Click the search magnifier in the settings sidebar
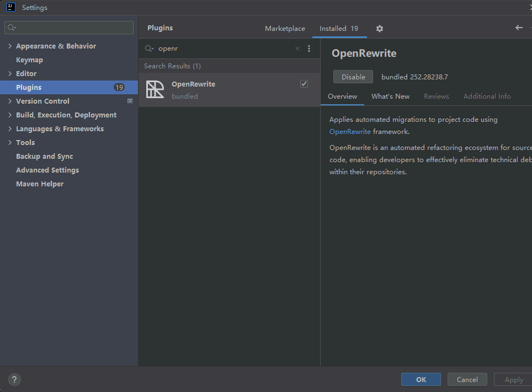Screen dimensions: 532x392 (11, 27)
